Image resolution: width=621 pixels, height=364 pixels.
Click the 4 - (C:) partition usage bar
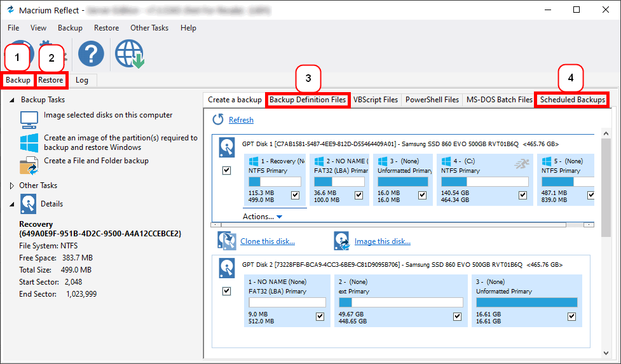point(485,182)
